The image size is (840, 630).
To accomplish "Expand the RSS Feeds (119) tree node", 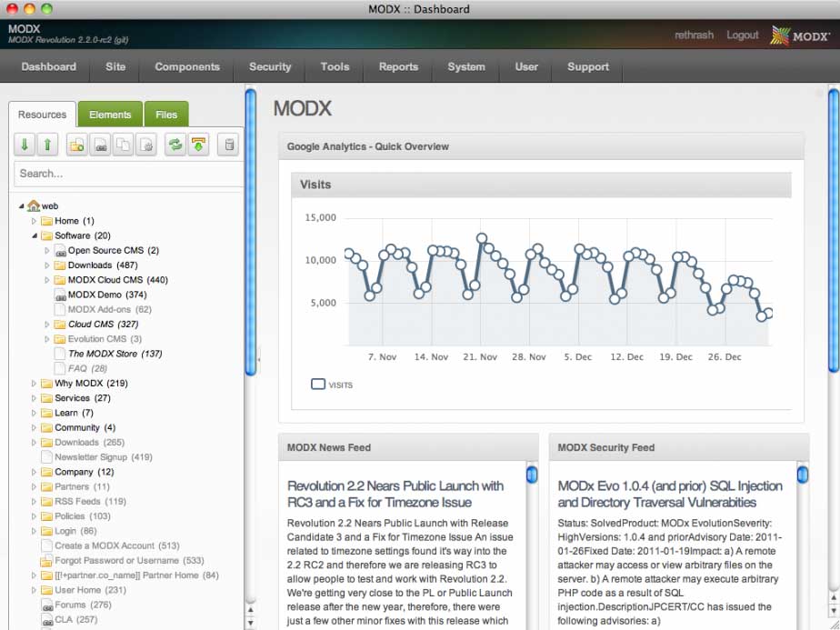I will 34,502.
